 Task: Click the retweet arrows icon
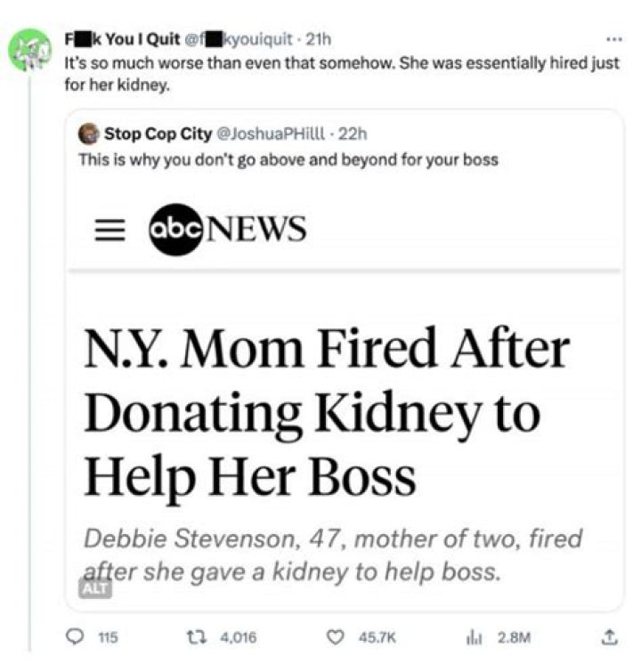pyautogui.click(x=197, y=637)
